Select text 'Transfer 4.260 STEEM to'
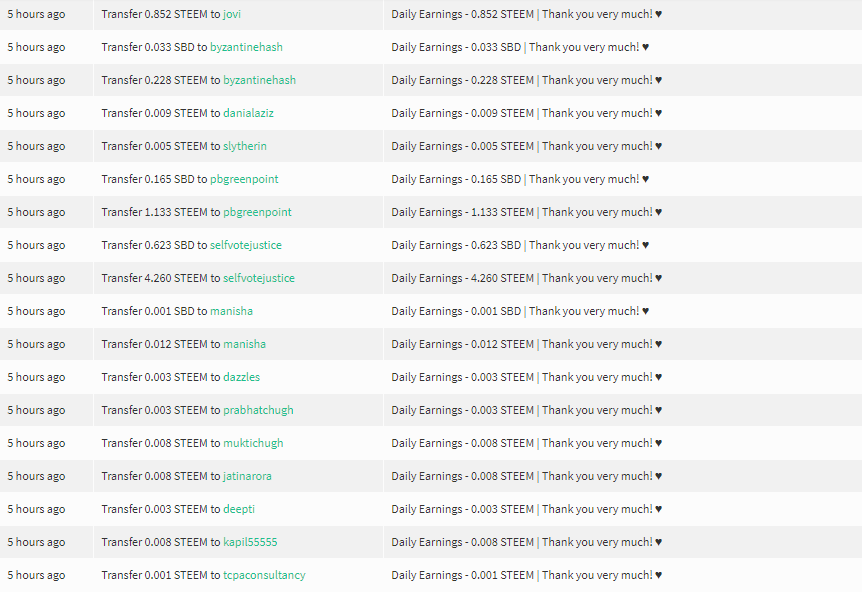Image resolution: width=862 pixels, height=592 pixels. tap(161, 278)
